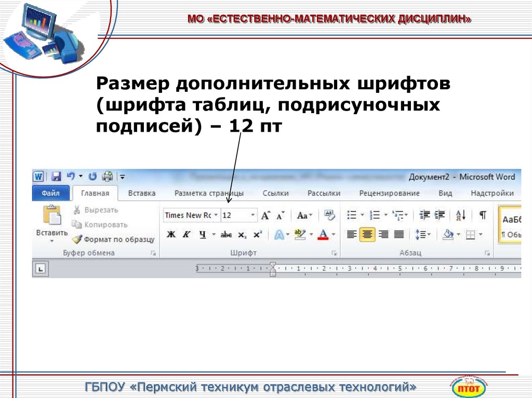Open the Рассылки tab
This screenshot has height=398, width=532.
pyautogui.click(x=324, y=193)
